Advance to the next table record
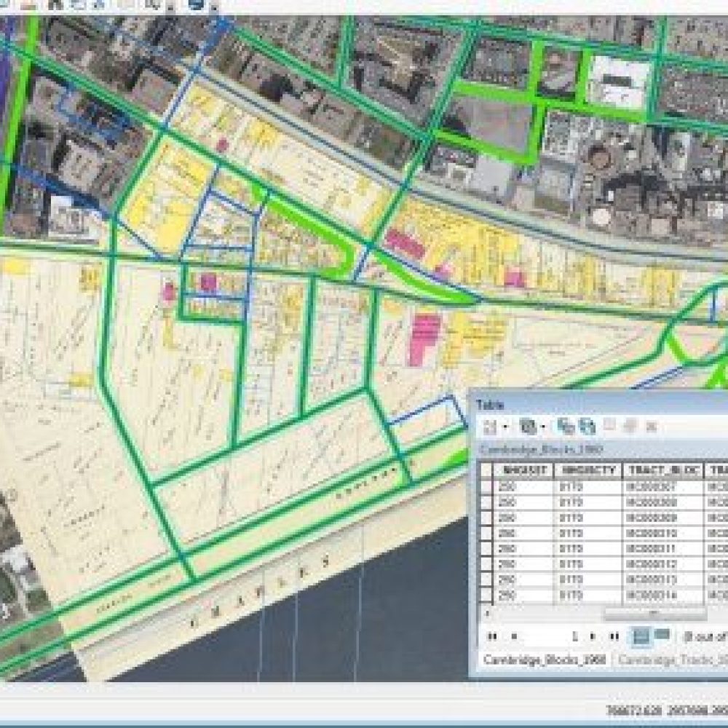This screenshot has width=728, height=728. [x=593, y=636]
